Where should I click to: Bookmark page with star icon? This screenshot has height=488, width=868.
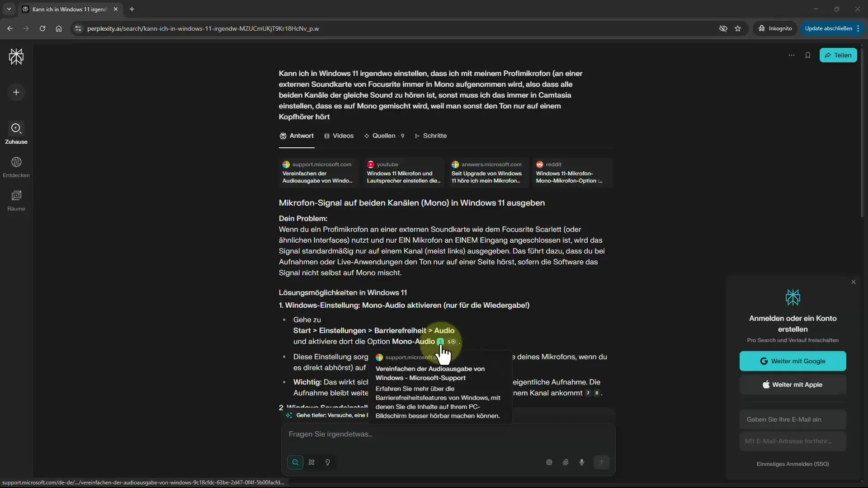pos(738,28)
